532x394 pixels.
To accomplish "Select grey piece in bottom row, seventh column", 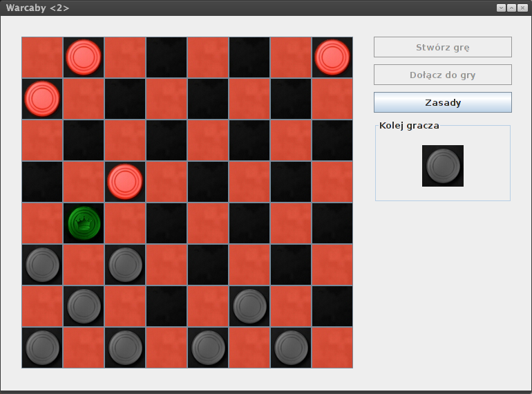I will click(x=291, y=348).
